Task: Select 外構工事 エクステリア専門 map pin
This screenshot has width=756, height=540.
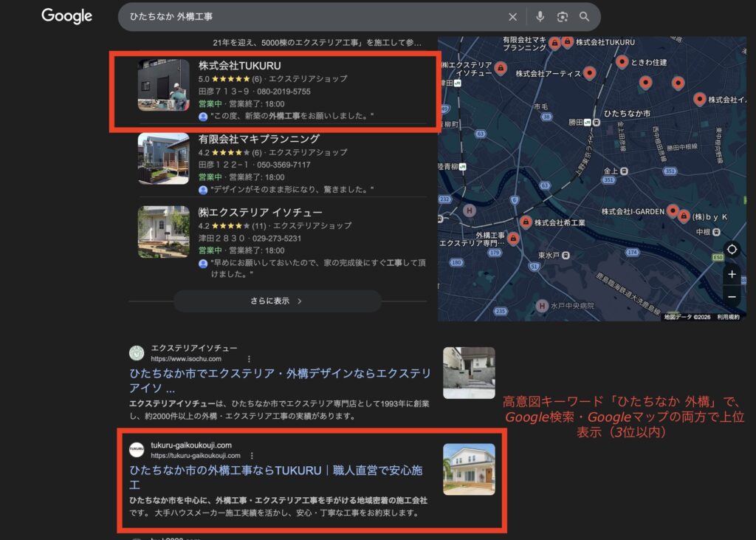Action: [514, 239]
